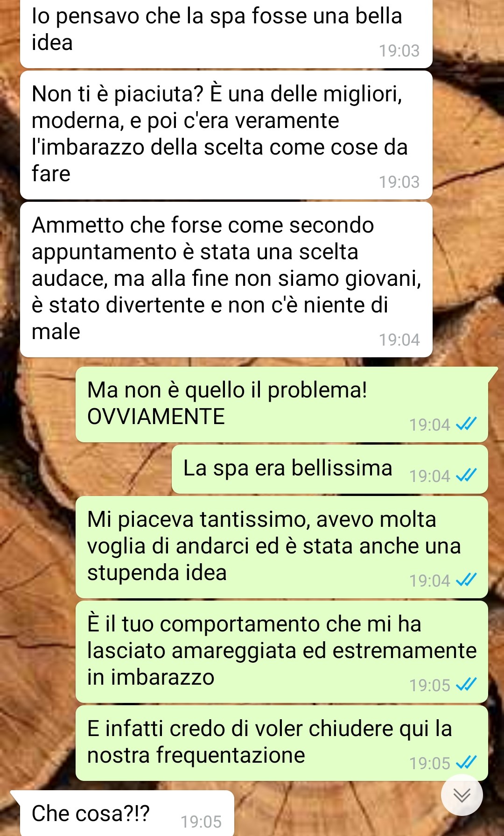Select the 'È il tuo comportamento' message
Image resolution: width=504 pixels, height=836 pixels.
click(282, 652)
